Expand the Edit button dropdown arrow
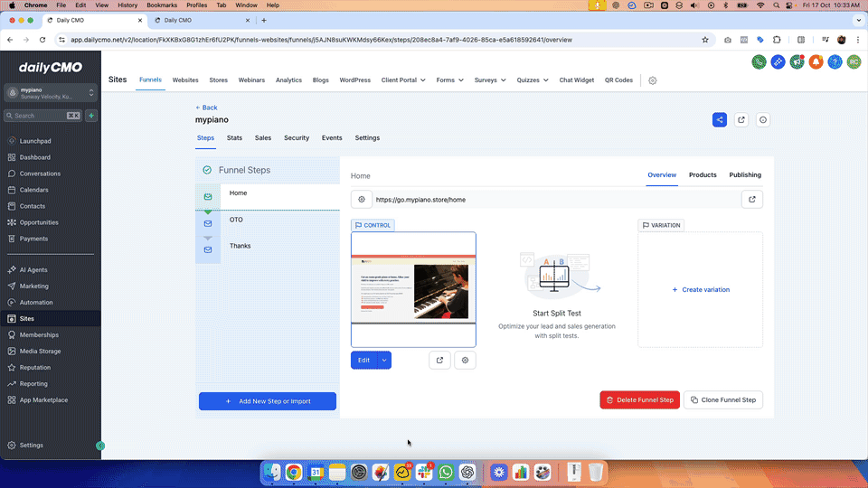 [x=384, y=360]
